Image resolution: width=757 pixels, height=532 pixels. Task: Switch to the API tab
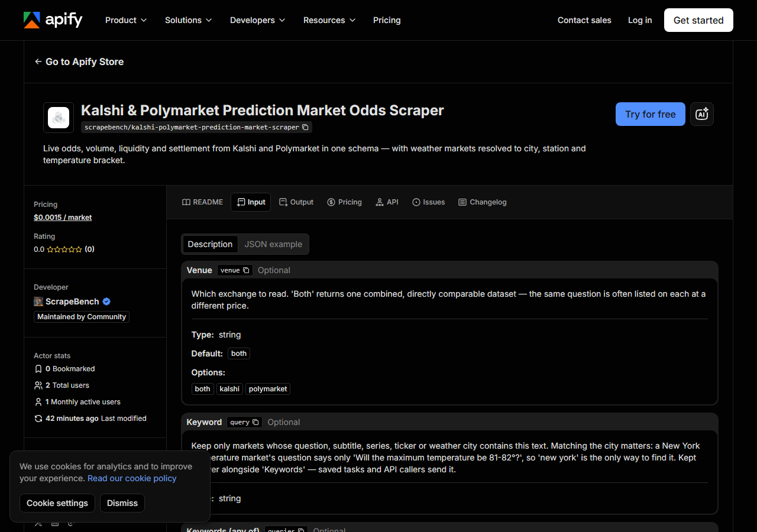tap(387, 202)
